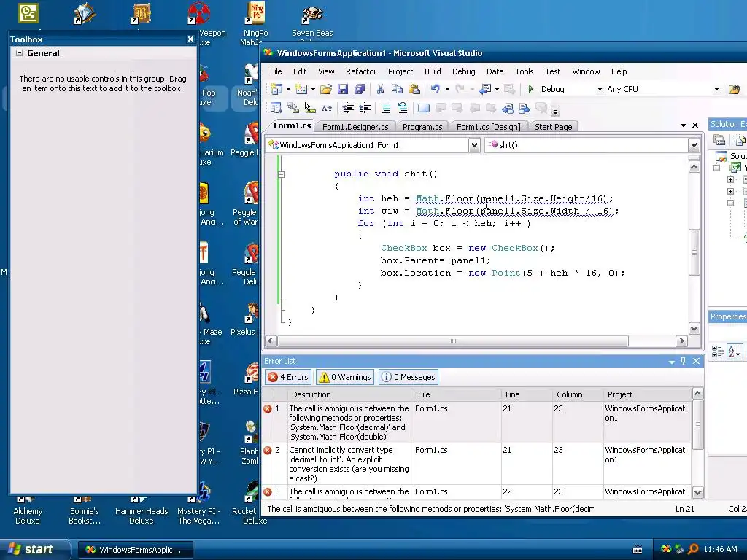The height and width of the screenshot is (560, 747).
Task: Switch to the Form1.Designer.cs tab
Action: pyautogui.click(x=355, y=127)
